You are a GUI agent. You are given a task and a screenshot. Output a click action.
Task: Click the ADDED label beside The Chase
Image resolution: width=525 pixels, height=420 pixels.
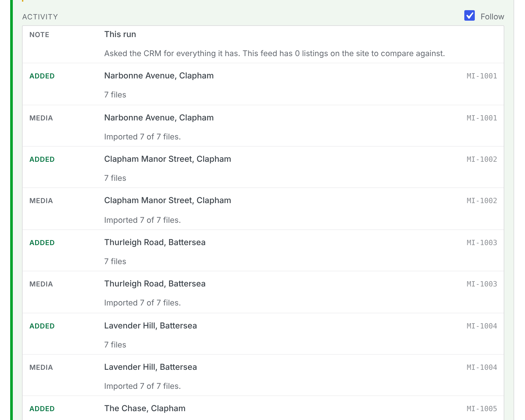coord(42,409)
